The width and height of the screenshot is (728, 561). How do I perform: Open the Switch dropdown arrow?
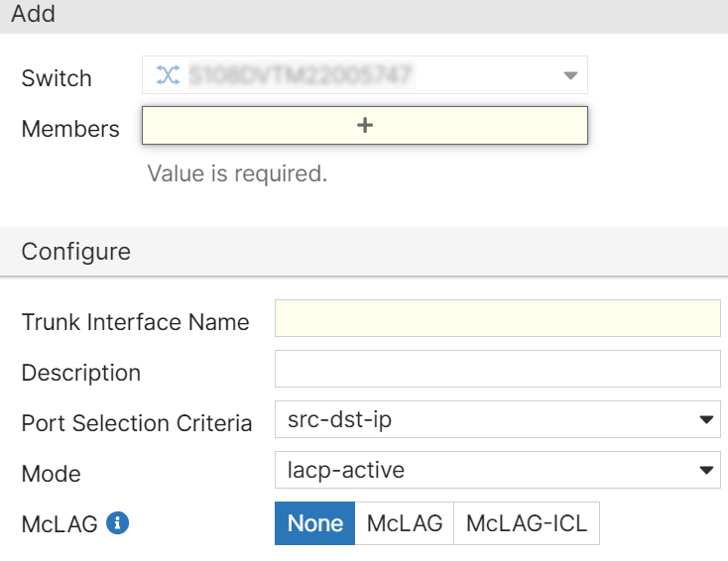click(570, 75)
